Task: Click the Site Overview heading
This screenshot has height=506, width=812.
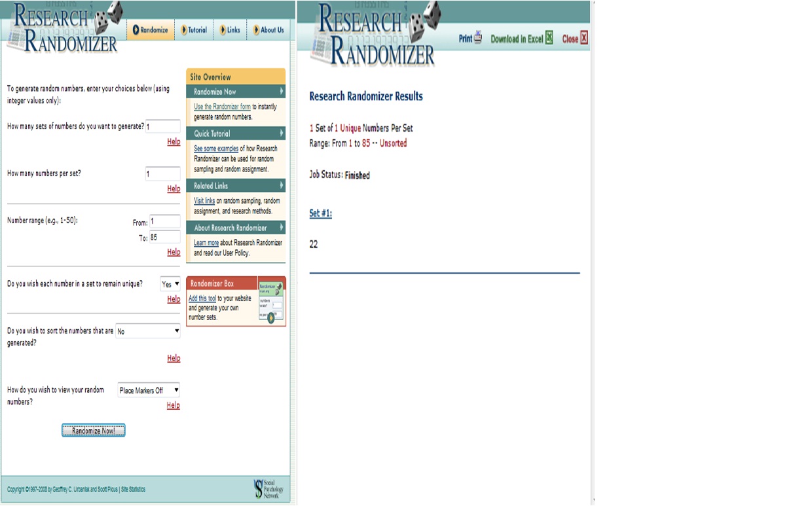Action: tap(236, 77)
